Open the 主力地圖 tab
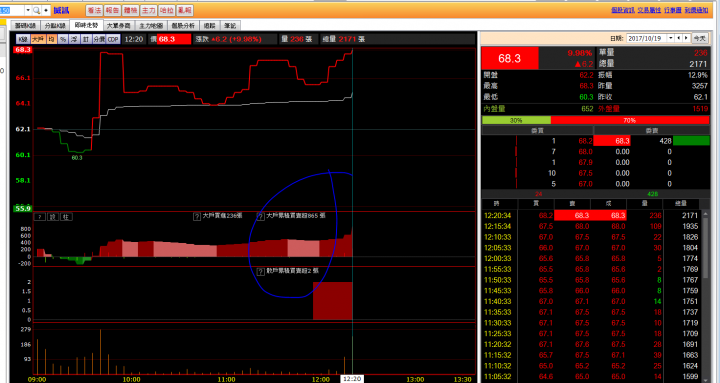This screenshot has height=383, width=720. click(151, 26)
